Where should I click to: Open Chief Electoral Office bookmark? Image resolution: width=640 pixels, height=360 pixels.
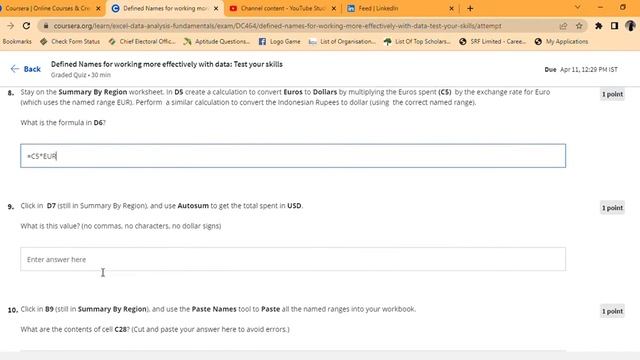coord(142,42)
